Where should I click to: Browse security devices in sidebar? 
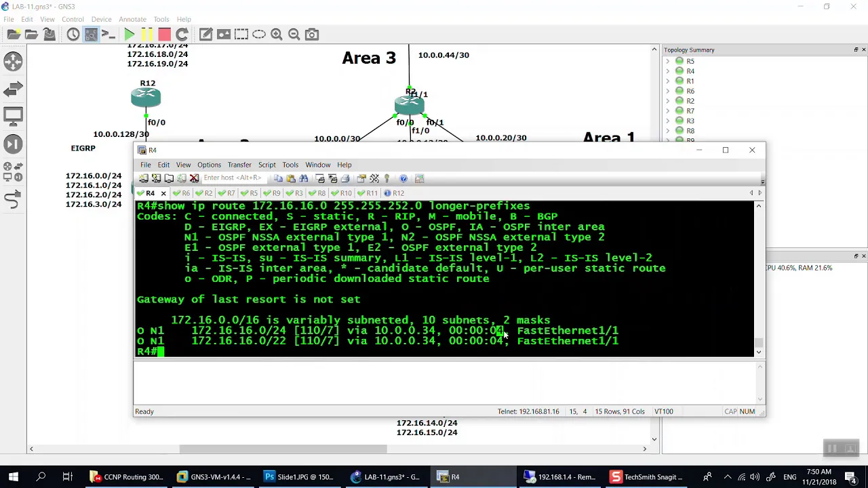pyautogui.click(x=13, y=143)
